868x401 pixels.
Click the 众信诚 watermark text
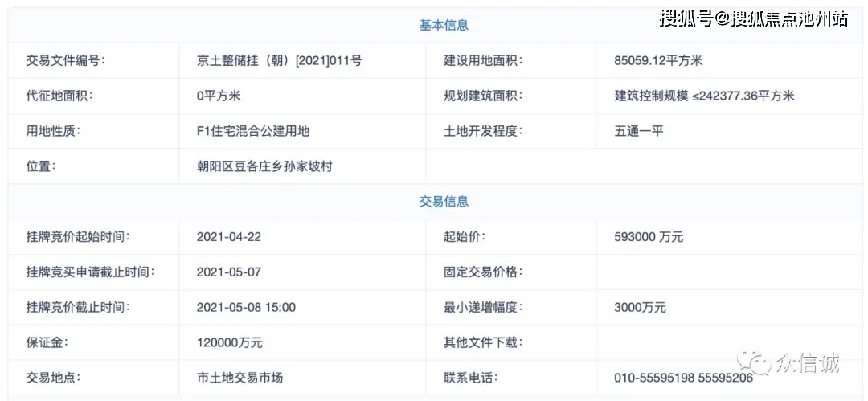click(x=809, y=364)
